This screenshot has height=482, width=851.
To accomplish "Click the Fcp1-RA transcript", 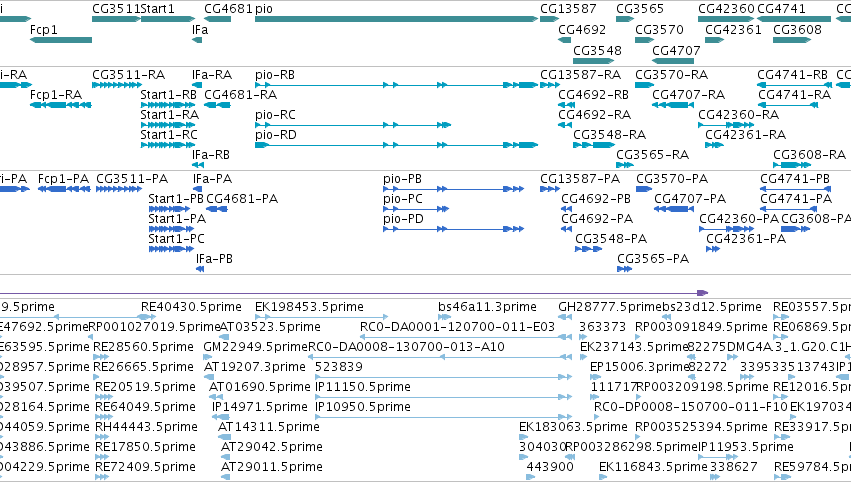I will [61, 105].
